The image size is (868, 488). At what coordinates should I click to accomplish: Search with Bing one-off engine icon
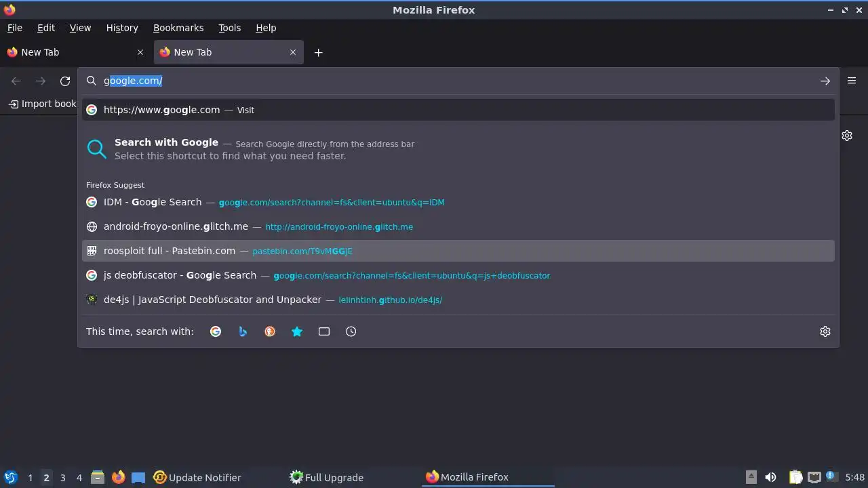[243, 331]
